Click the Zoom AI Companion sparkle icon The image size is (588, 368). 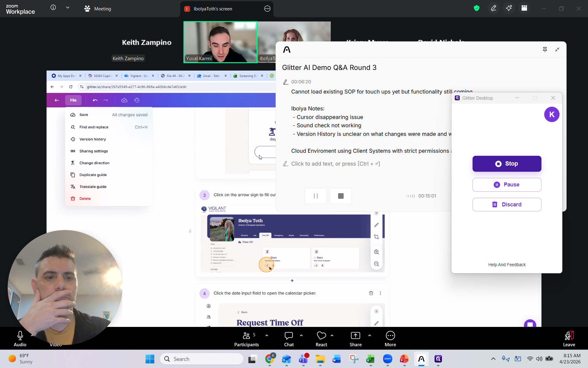click(509, 8)
